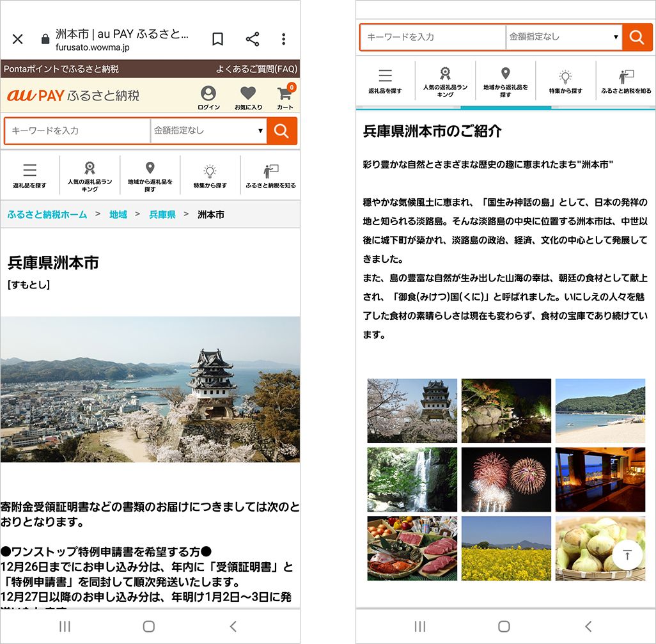Tap the large Sumoto castle hero image

150,389
